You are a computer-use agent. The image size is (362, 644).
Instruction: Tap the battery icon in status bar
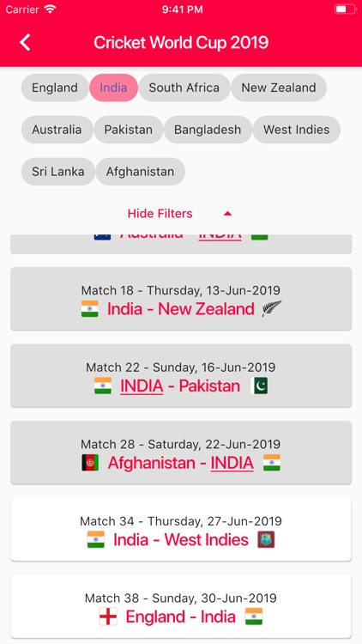point(345,9)
